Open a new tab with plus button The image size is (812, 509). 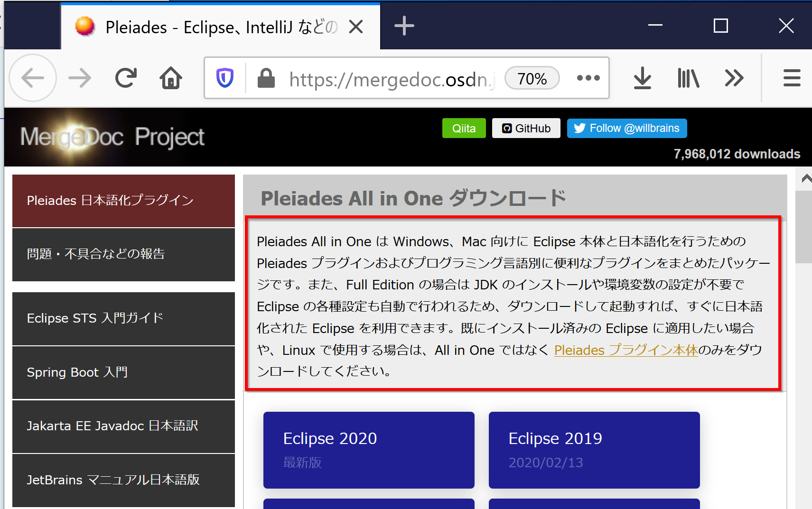(x=404, y=26)
